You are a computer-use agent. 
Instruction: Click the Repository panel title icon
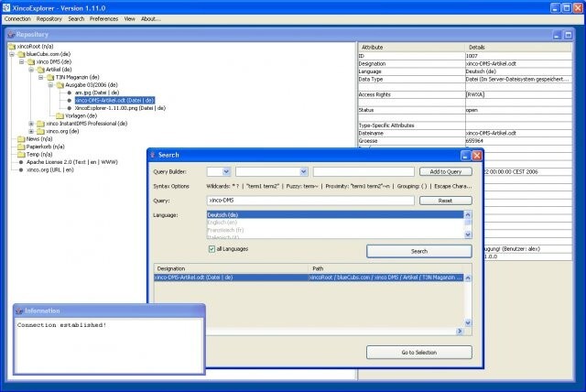point(11,35)
